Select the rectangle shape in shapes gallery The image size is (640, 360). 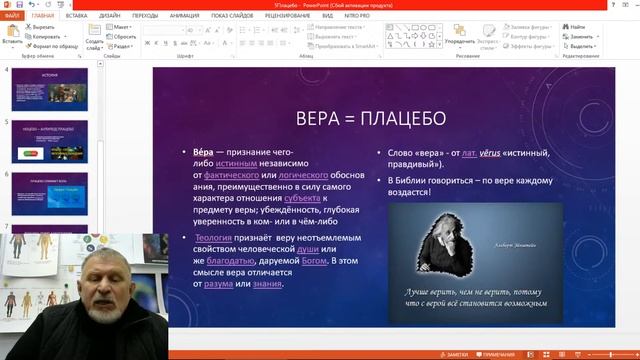pos(415,27)
